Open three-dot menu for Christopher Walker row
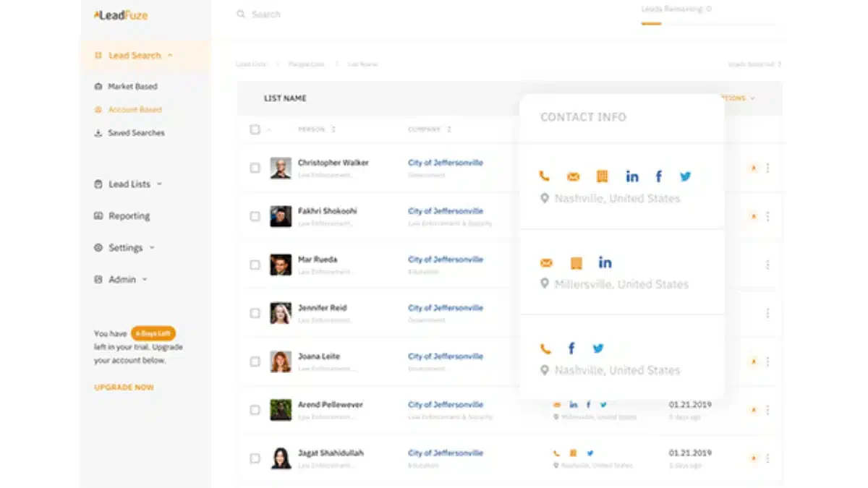Viewport: 868px width, 488px height. pyautogui.click(x=767, y=168)
